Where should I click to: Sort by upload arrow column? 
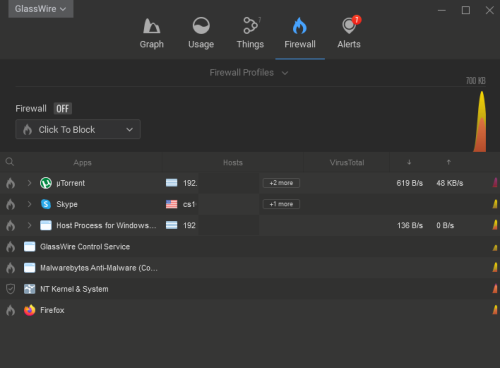[449, 162]
